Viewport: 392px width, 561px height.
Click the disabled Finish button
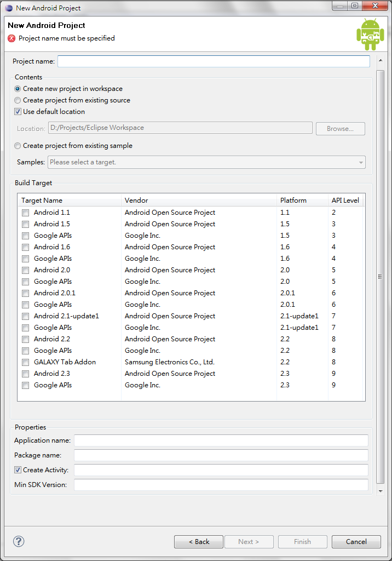click(x=303, y=542)
